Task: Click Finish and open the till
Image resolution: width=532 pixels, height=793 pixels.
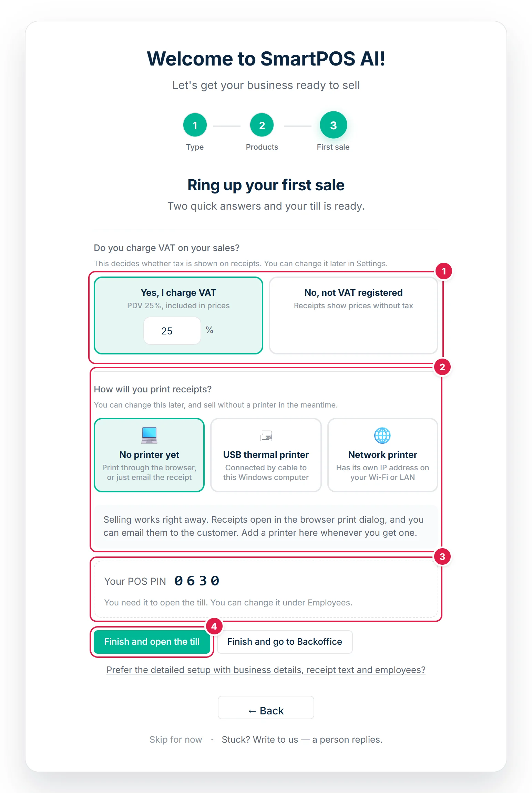Action: coord(152,642)
